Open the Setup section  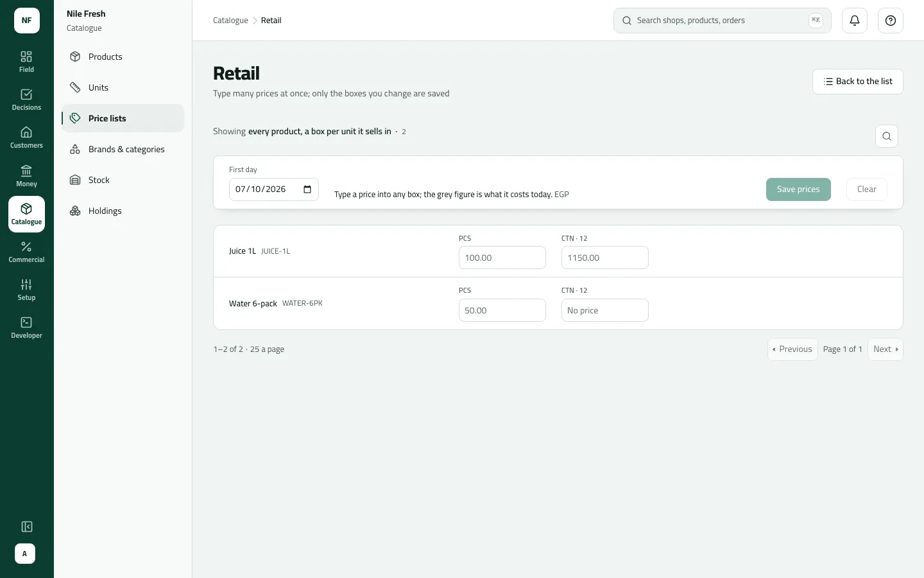pyautogui.click(x=26, y=290)
